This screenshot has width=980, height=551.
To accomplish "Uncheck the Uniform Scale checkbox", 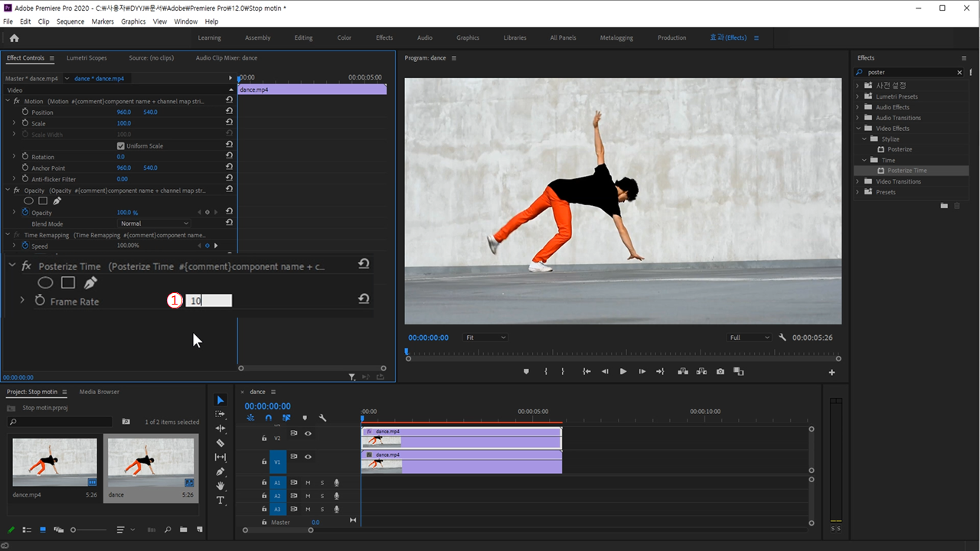I will pyautogui.click(x=120, y=146).
